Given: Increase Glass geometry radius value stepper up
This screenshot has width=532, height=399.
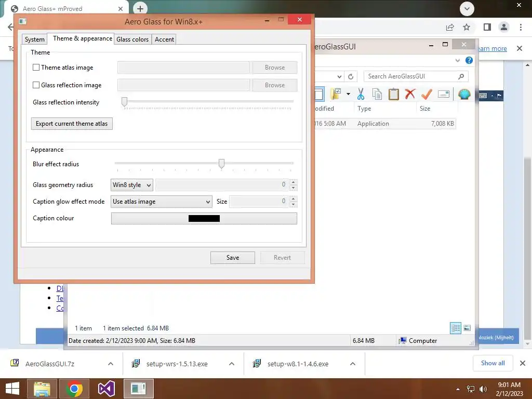Looking at the screenshot, I should tap(293, 182).
